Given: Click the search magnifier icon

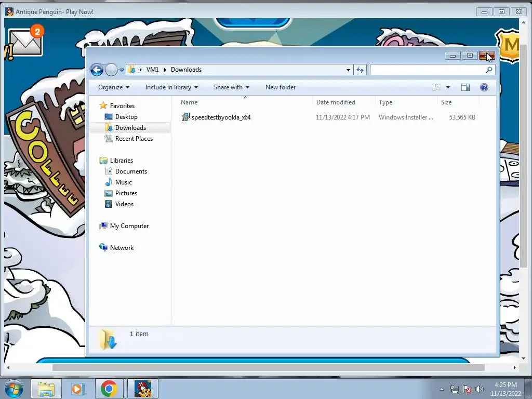Looking at the screenshot, I should coord(489,70).
